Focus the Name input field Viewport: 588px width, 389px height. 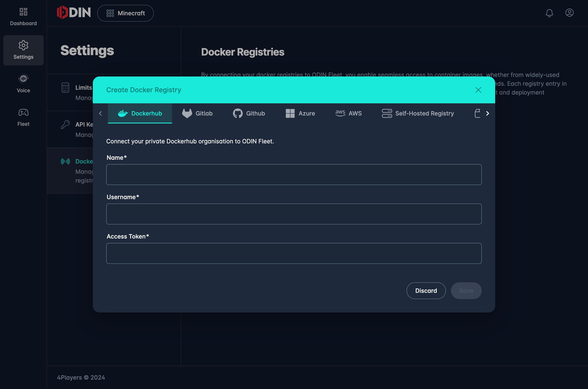pyautogui.click(x=294, y=175)
